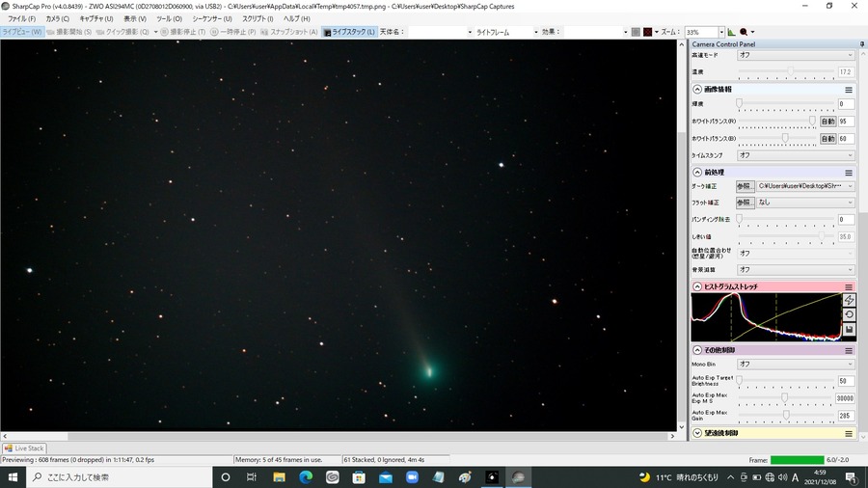Open the シーケンサー (U) menu
The width and height of the screenshot is (868, 488).
212,19
